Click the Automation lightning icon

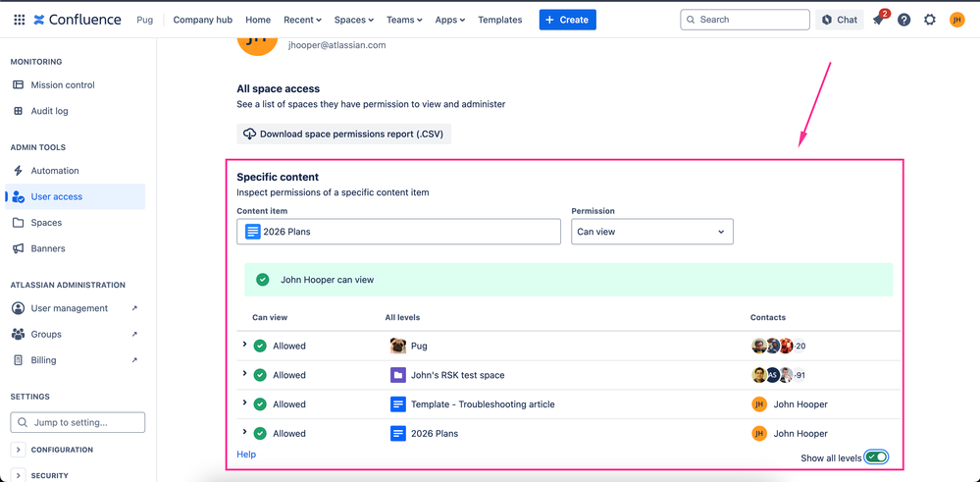tap(18, 171)
